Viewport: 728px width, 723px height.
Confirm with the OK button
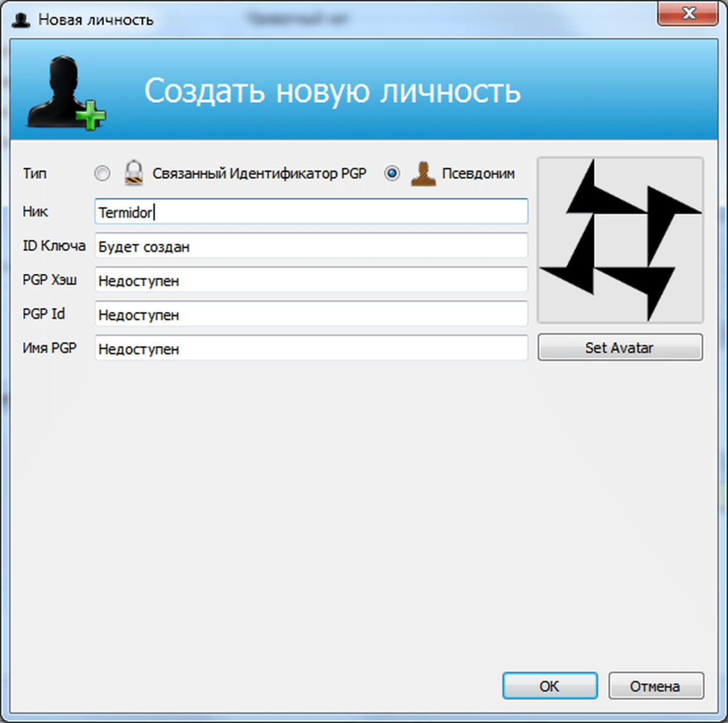click(550, 686)
